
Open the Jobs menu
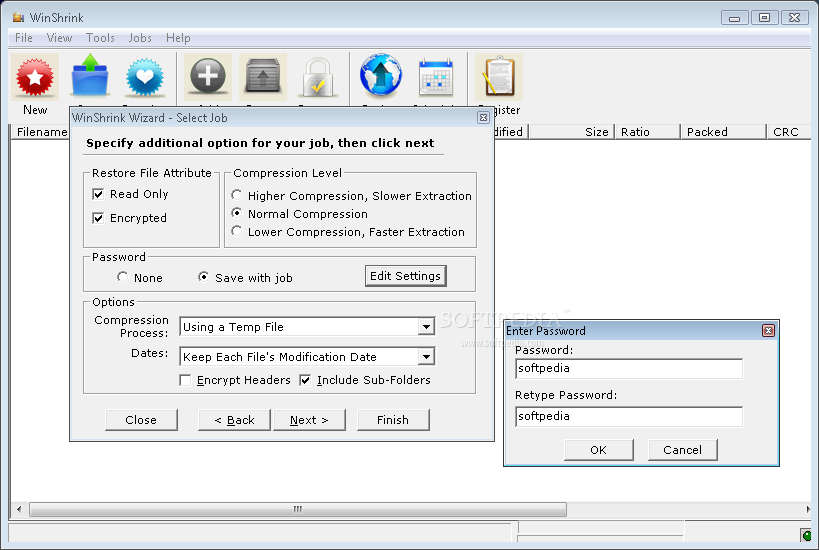(140, 38)
